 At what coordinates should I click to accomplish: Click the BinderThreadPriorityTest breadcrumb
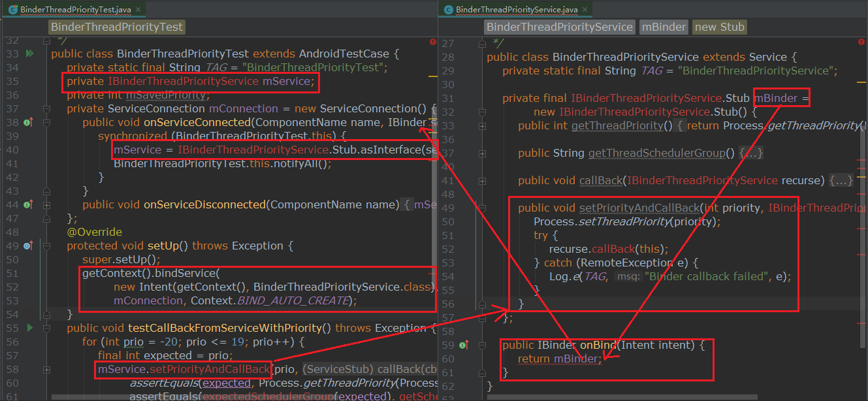pos(117,27)
